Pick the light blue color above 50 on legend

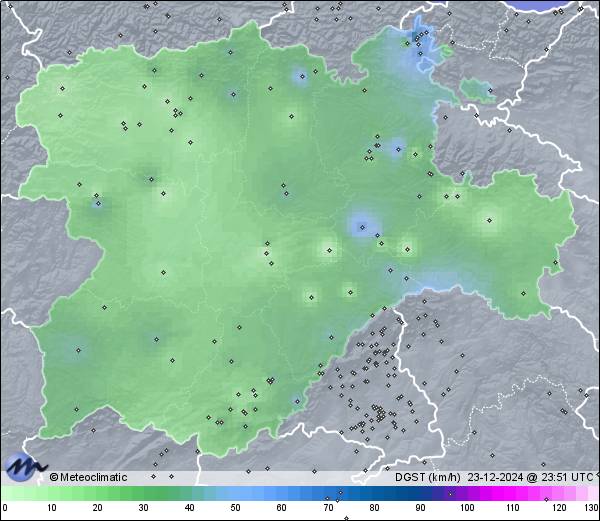235,493
